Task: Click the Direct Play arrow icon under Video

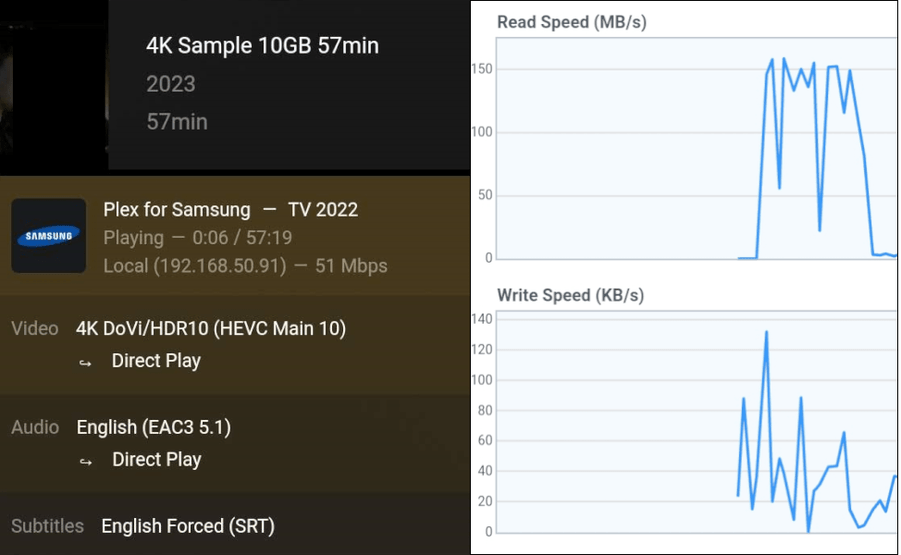Action: (x=86, y=362)
